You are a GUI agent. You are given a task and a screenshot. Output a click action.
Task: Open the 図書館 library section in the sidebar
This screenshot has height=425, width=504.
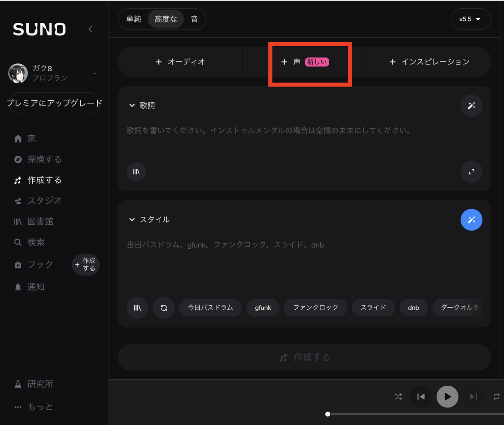[40, 221]
